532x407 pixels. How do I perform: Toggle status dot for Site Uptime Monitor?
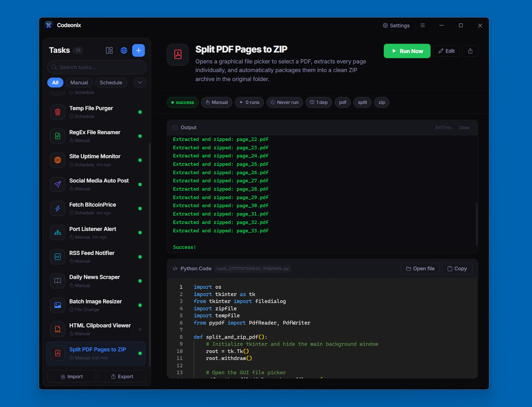point(140,160)
